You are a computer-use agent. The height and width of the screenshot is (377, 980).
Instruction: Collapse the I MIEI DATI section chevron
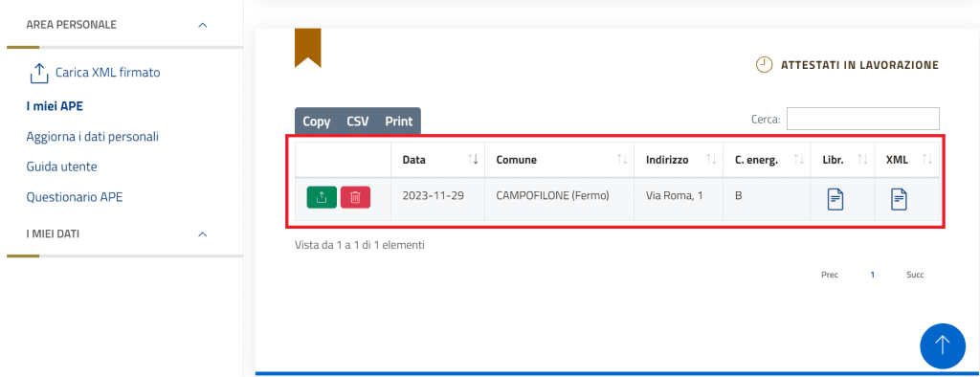point(202,233)
